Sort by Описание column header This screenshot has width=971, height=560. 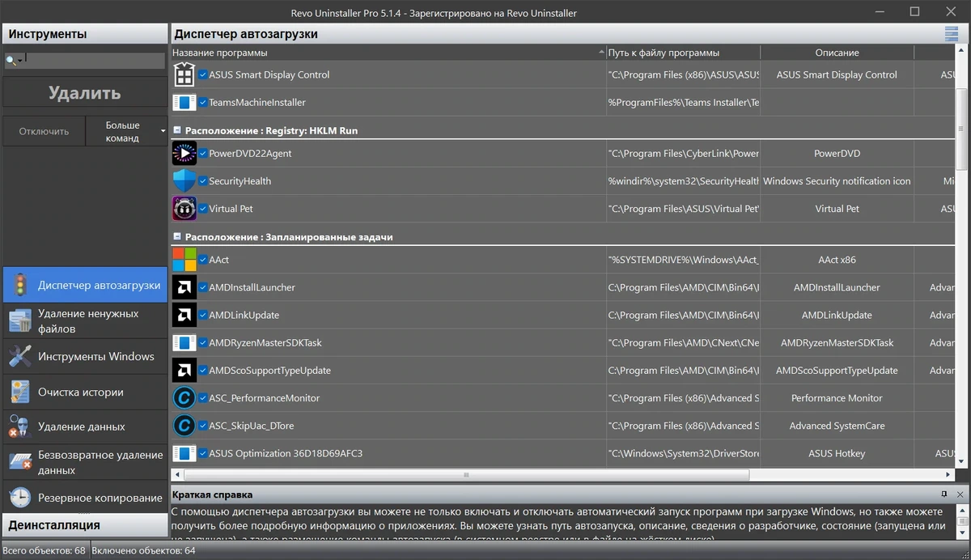[x=837, y=53]
